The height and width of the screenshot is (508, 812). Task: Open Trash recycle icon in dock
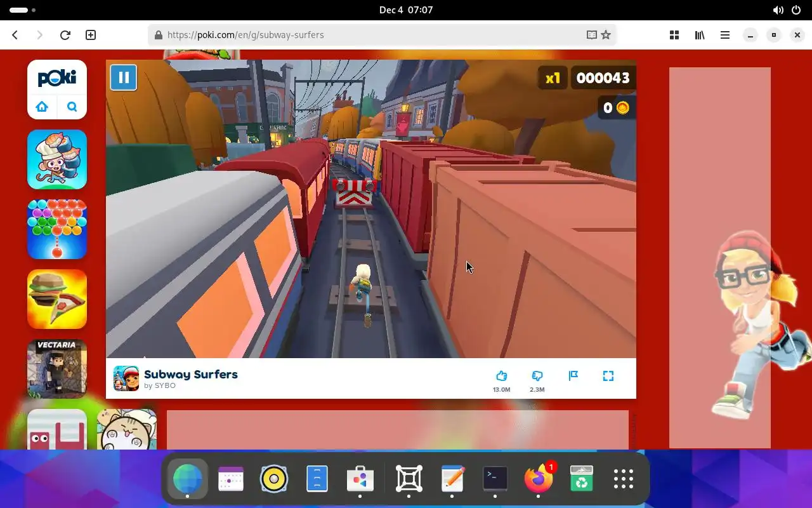(x=581, y=479)
